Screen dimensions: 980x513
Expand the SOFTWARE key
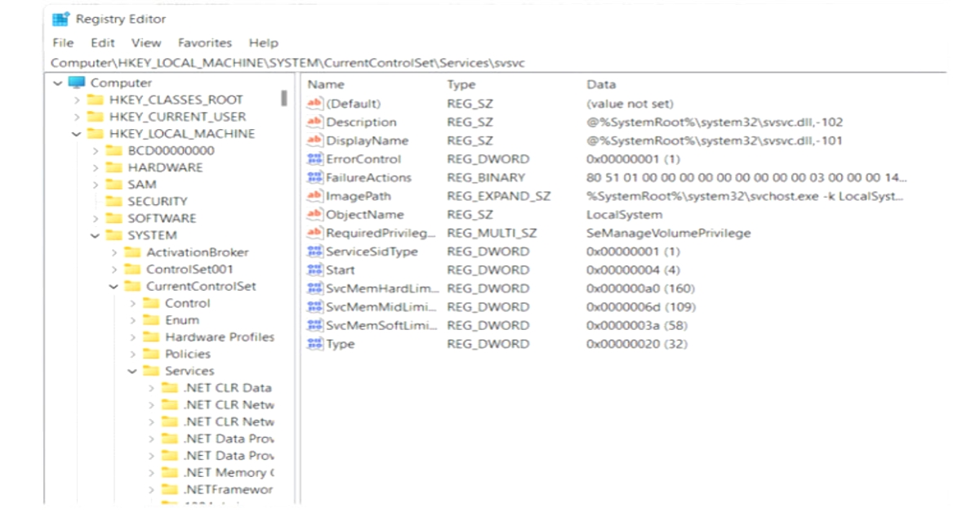(x=95, y=218)
